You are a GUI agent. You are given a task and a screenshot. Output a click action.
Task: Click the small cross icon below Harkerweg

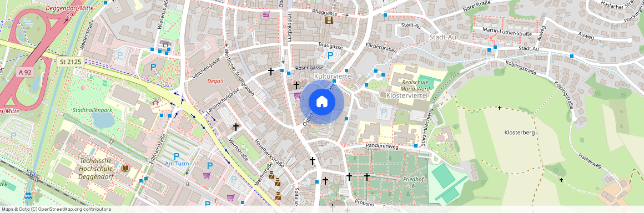tap(561, 180)
